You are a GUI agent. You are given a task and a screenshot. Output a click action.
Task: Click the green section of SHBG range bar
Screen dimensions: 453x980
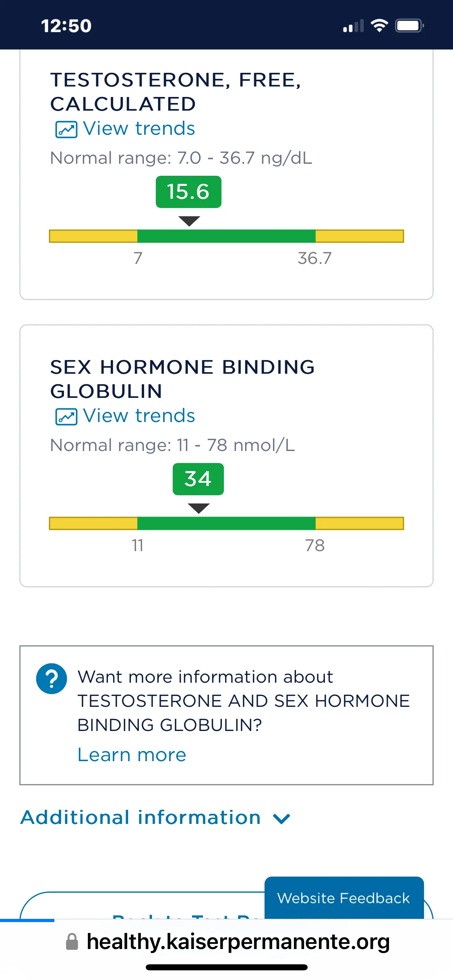pyautogui.click(x=226, y=523)
